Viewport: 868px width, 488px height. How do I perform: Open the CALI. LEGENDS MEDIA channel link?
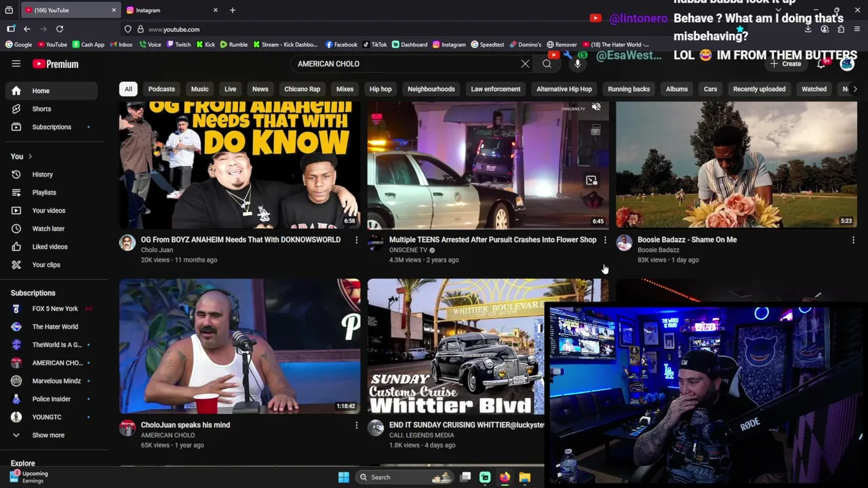click(422, 435)
